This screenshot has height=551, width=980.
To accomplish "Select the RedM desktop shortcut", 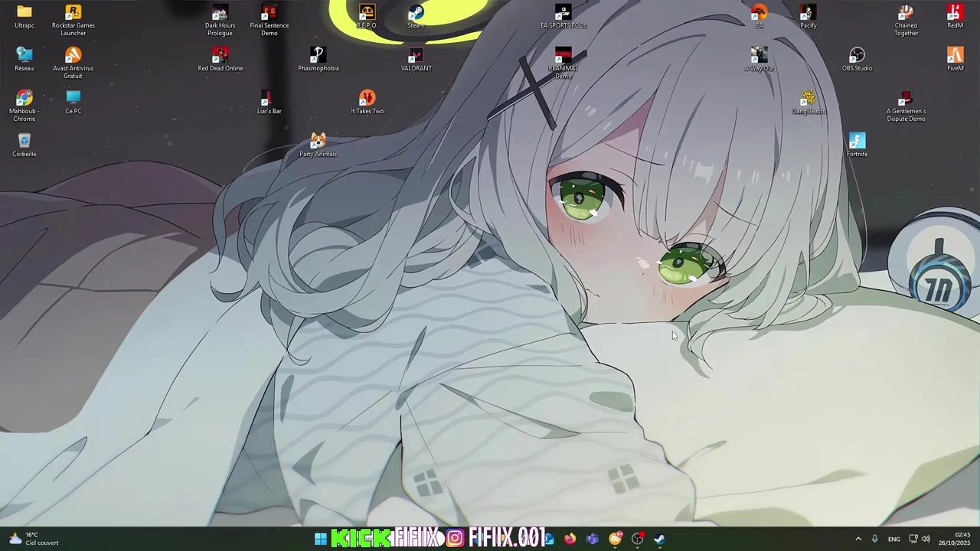I will pyautogui.click(x=955, y=17).
